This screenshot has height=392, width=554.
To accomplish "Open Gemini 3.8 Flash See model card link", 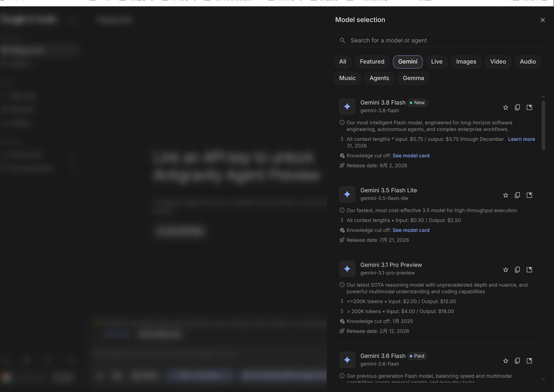I will point(411,156).
